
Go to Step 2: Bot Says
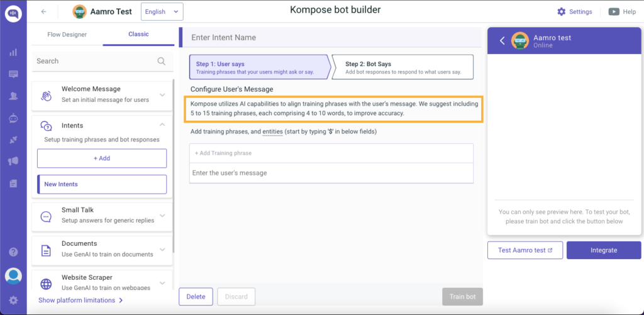click(402, 67)
